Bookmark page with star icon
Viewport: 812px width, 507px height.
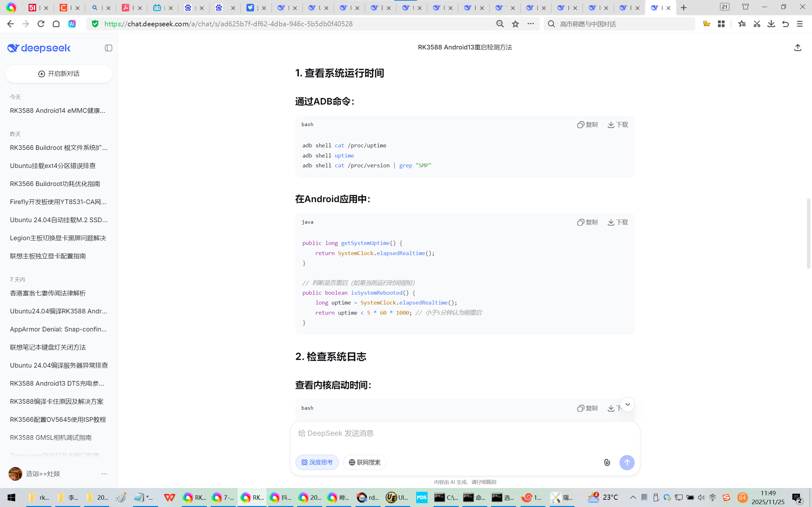tap(515, 24)
